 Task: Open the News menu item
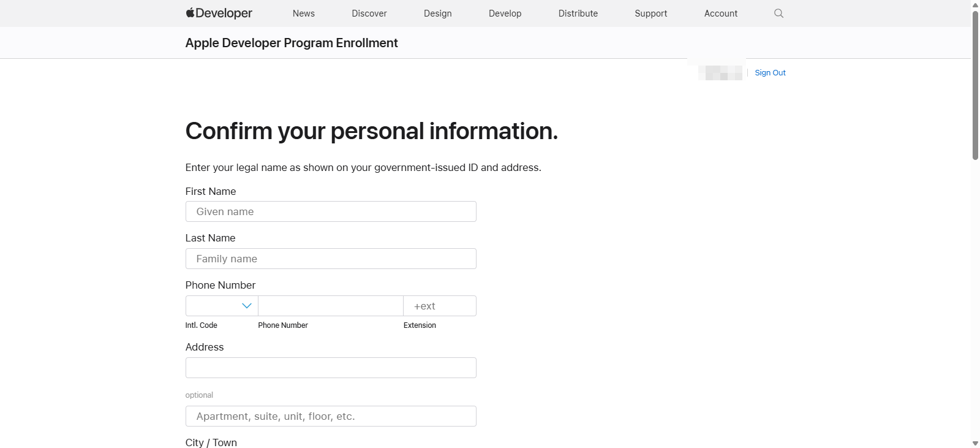(x=303, y=13)
